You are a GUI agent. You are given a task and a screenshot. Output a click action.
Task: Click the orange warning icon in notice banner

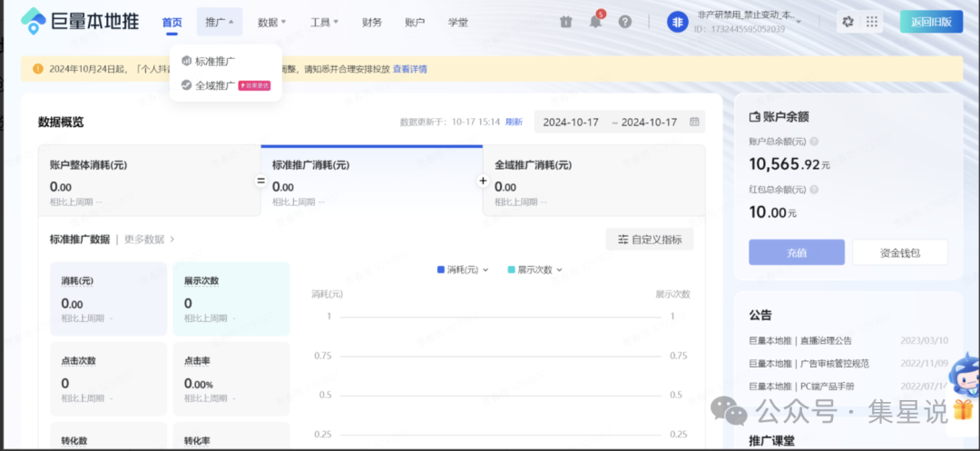pyautogui.click(x=38, y=69)
